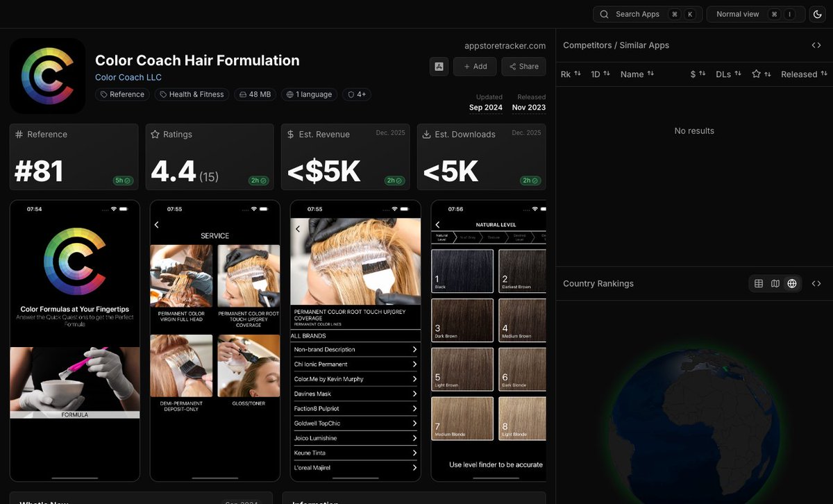Open the Reference rank #81 card
The height and width of the screenshot is (504, 833).
click(74, 157)
